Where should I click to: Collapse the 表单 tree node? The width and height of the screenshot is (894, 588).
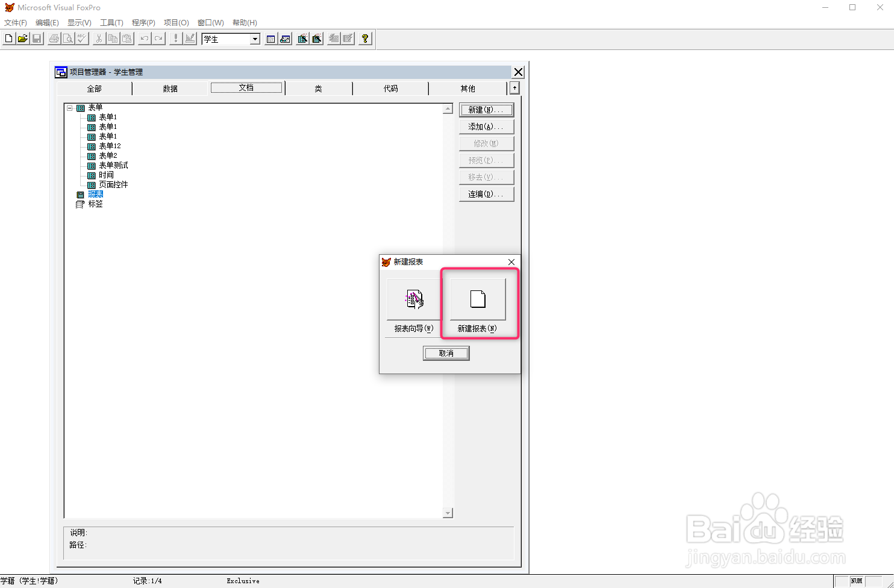point(70,108)
